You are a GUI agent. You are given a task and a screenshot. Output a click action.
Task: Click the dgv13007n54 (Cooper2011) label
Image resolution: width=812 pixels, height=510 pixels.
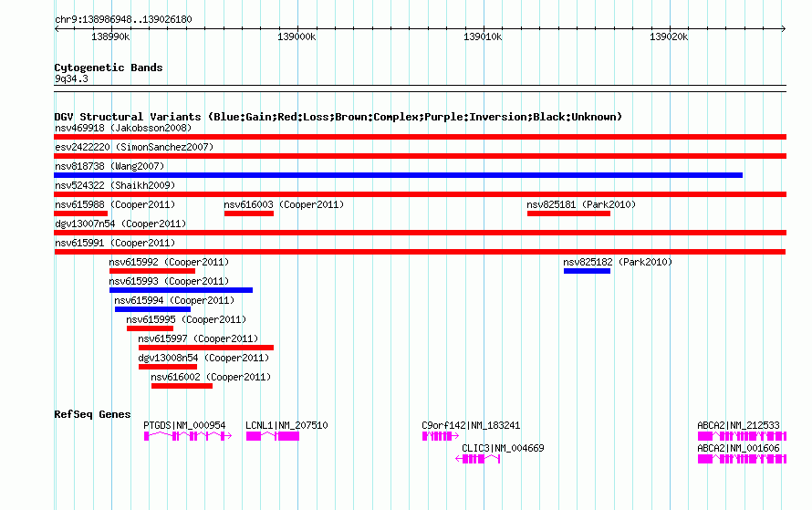(x=120, y=224)
